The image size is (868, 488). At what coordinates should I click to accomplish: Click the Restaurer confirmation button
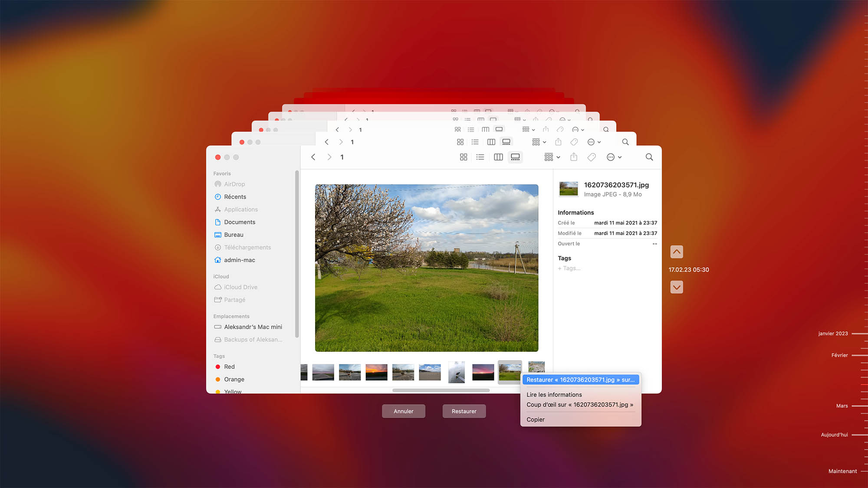(x=464, y=411)
